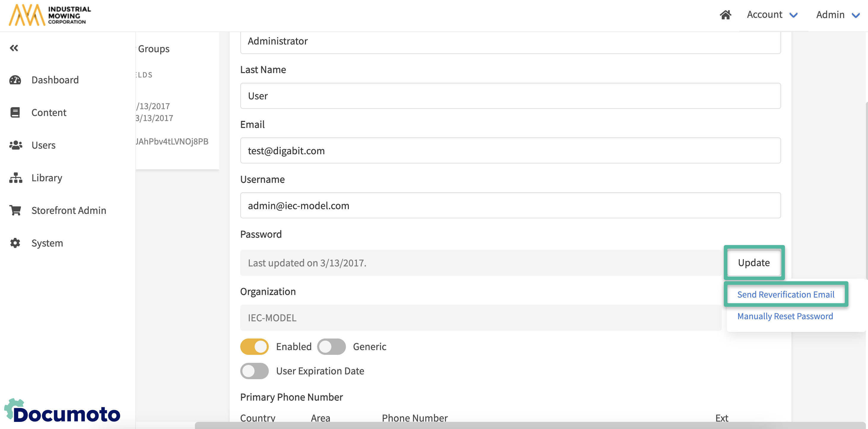
Task: Click the Content book icon
Action: [15, 112]
